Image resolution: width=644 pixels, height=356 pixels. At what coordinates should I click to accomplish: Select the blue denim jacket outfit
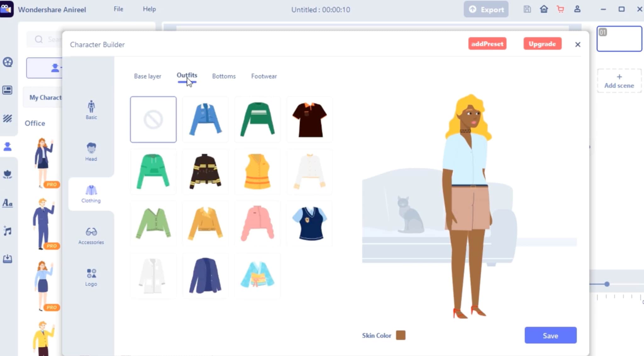[205, 120]
